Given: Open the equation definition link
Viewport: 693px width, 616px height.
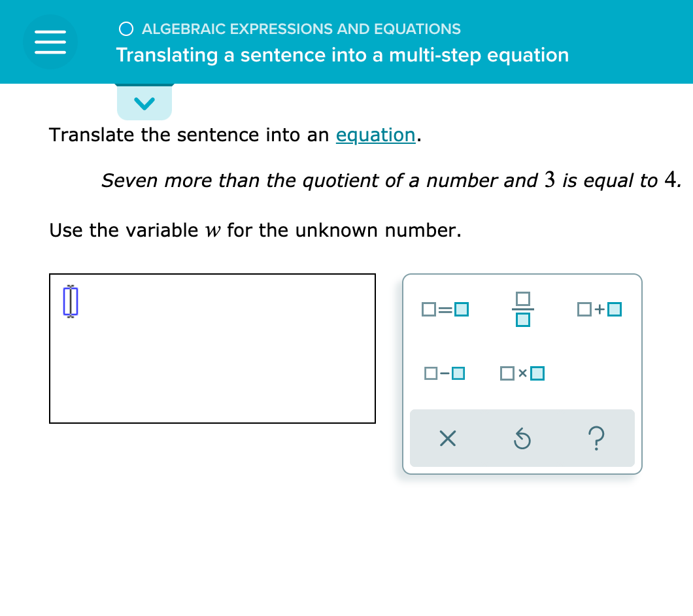Looking at the screenshot, I should [375, 135].
